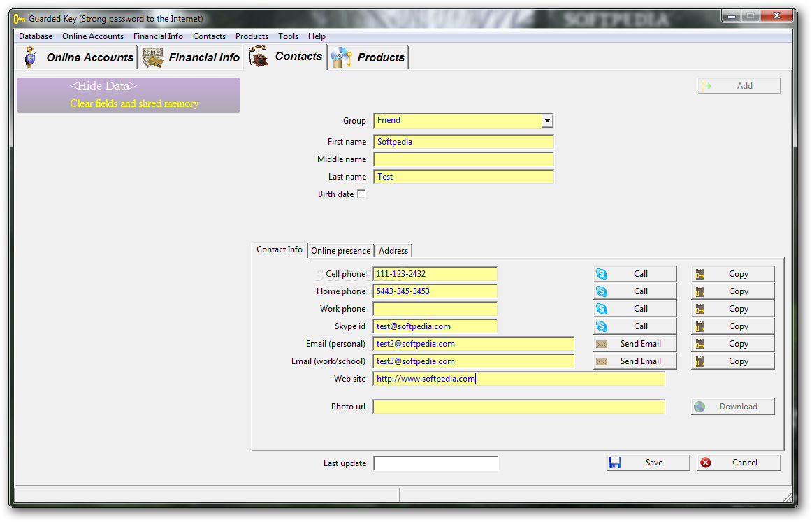Open the Financial Info menu
This screenshot has width=812, height=522.
[158, 36]
